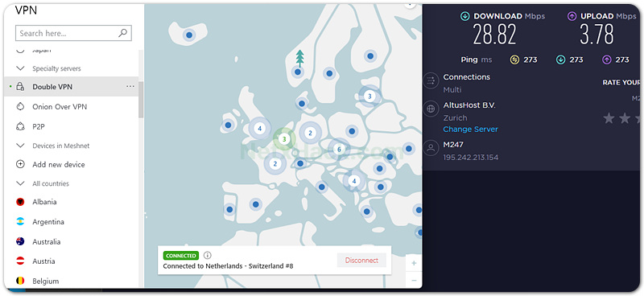Select Onion Over VPN
Image resolution: width=644 pixels, height=296 pixels.
coord(71,107)
